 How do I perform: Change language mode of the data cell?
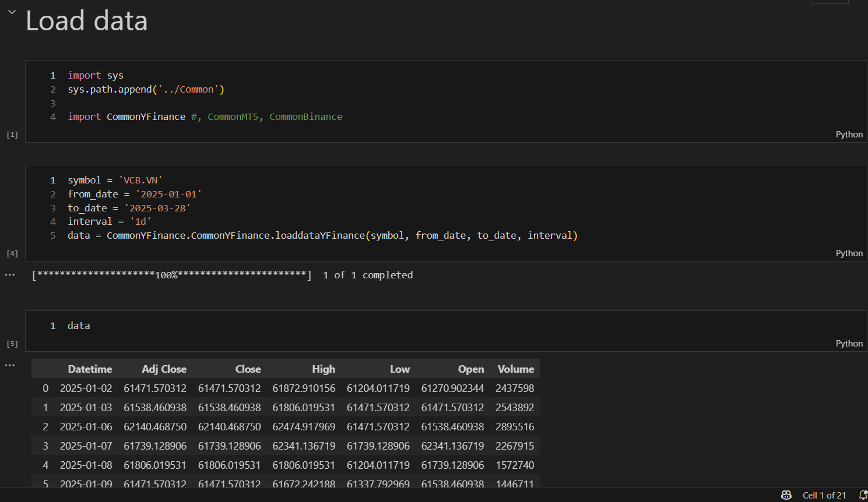(x=849, y=344)
